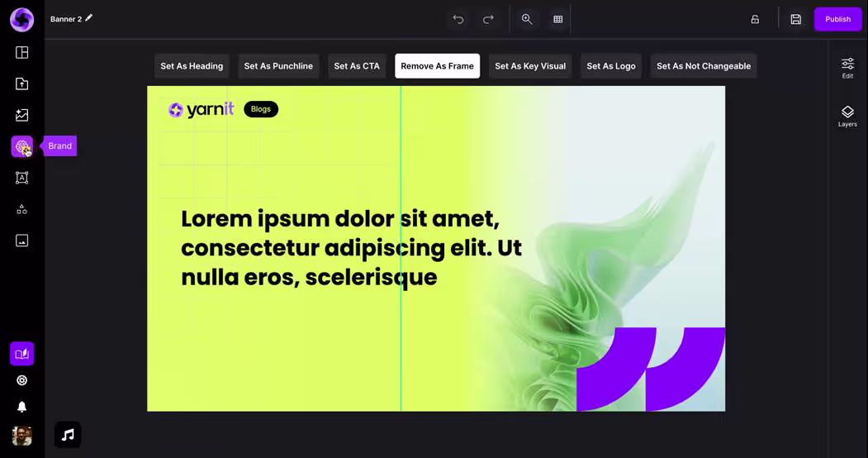Open the Brand panel icon
The height and width of the screenshot is (458, 868).
click(x=22, y=147)
